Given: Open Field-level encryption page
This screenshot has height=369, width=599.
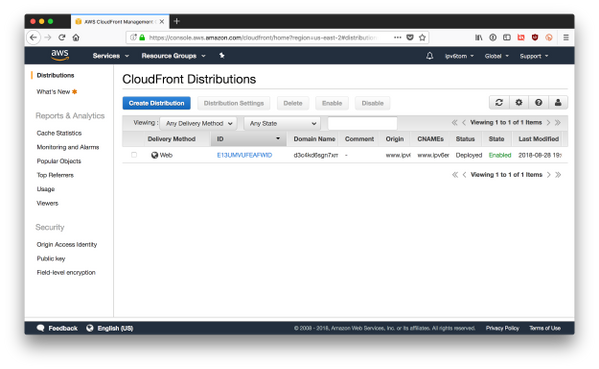Looking at the screenshot, I should click(x=66, y=272).
